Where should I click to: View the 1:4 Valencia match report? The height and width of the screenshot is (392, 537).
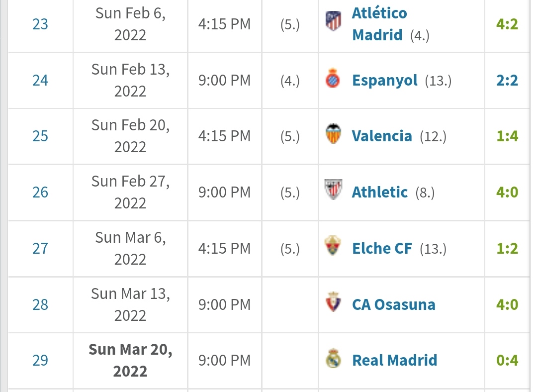(507, 136)
